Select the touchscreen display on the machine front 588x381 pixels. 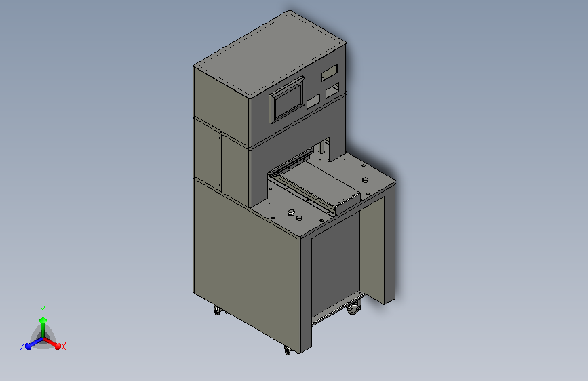[x=287, y=100]
